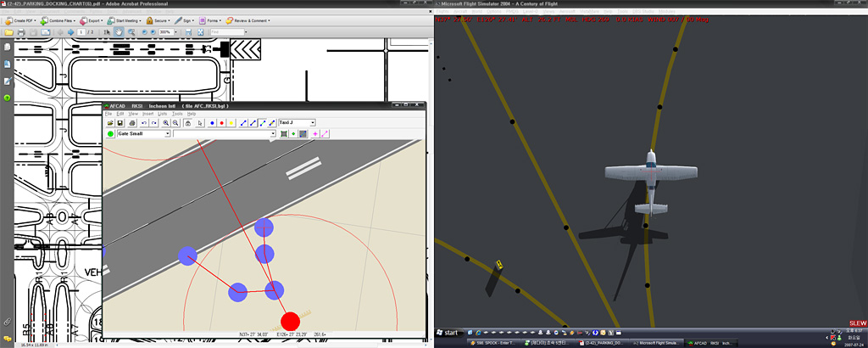Viewport: 868px width, 348px height.
Task: Open AFCAD File menu
Action: [108, 114]
